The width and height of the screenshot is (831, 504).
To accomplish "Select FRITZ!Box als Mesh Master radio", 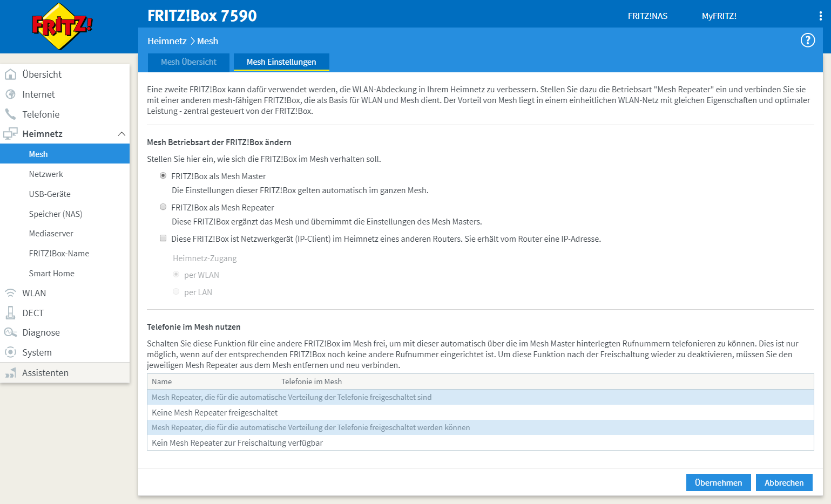I will click(163, 176).
